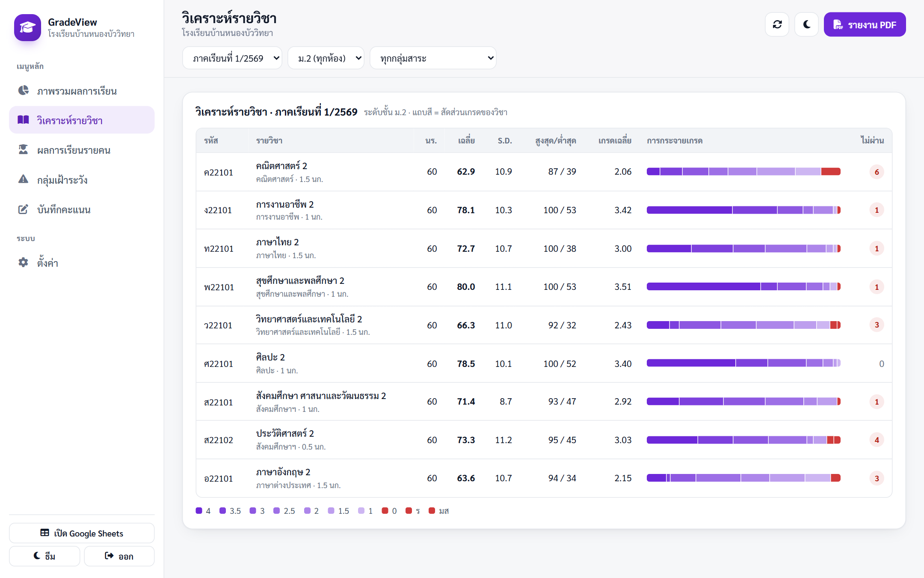The image size is (924, 578).
Task: Select สังคมศึกษา ศาสนาและวัฒนธรรม 2 subject
Action: coord(321,395)
